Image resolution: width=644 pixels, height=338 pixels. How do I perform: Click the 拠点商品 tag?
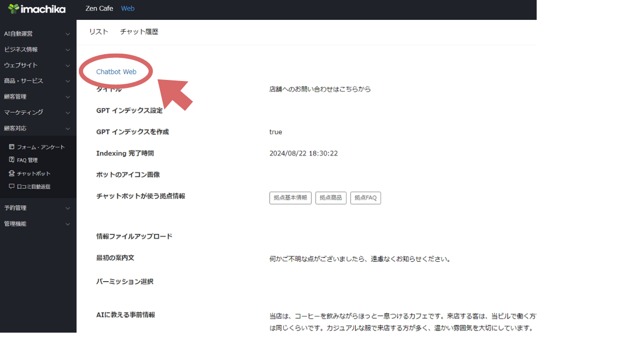tap(331, 198)
